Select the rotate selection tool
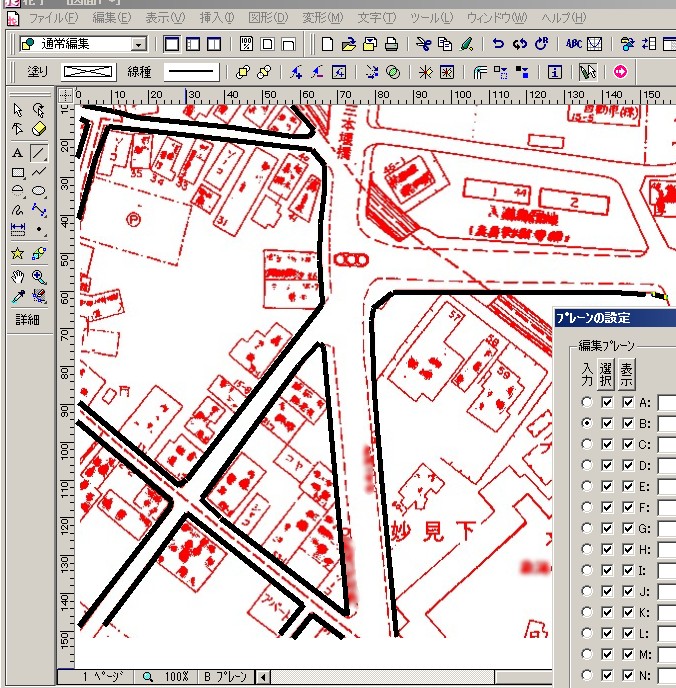 (x=39, y=110)
